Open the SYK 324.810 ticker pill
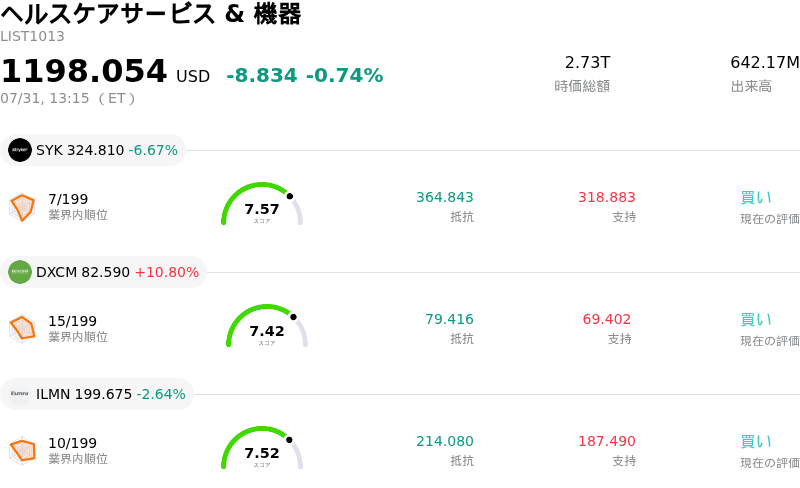This screenshot has height=488, width=800. (93, 150)
